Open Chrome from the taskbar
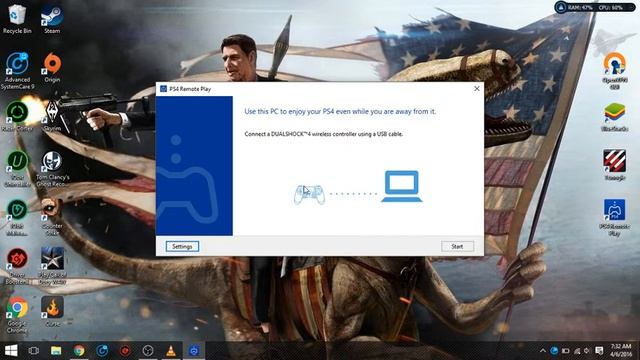Image resolution: width=640 pixels, height=360 pixels. (79, 351)
